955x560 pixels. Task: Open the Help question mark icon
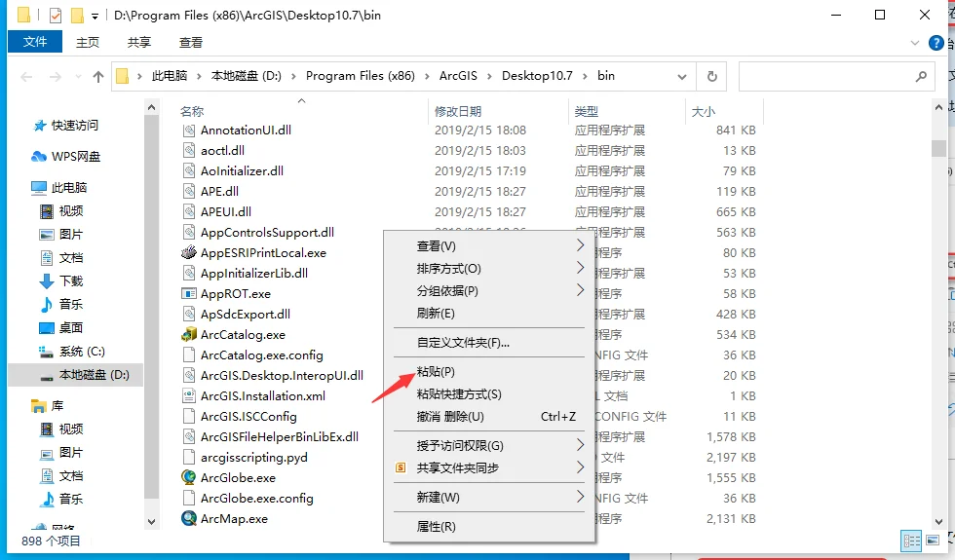936,43
